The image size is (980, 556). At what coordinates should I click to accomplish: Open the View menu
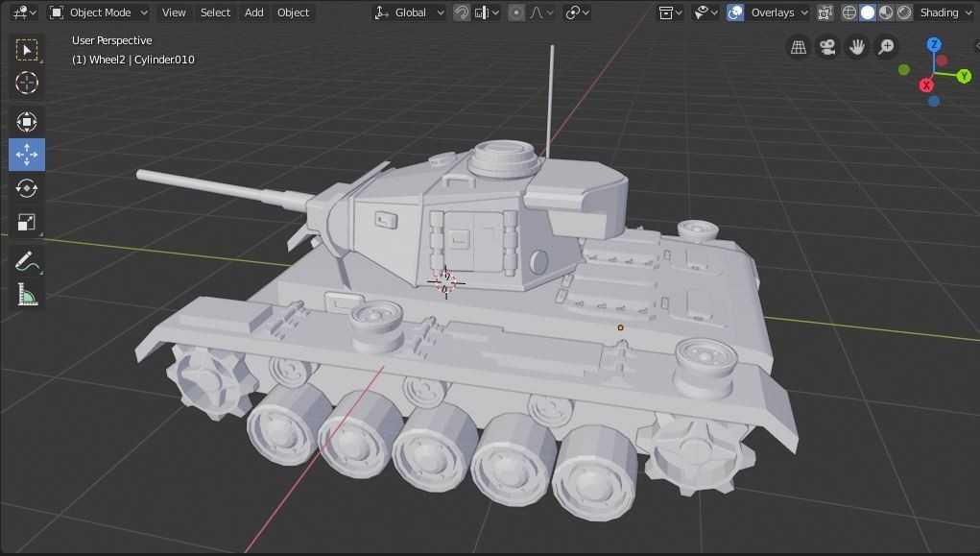click(174, 12)
